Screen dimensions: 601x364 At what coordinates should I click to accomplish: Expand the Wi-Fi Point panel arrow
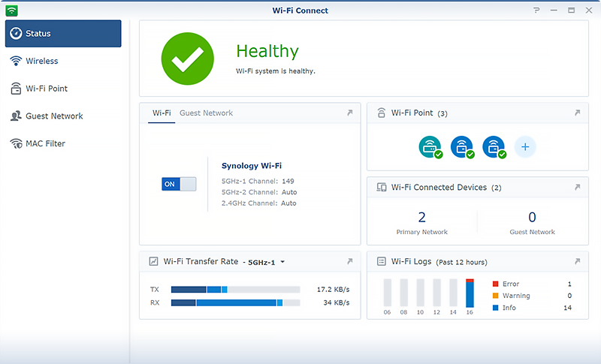(577, 113)
